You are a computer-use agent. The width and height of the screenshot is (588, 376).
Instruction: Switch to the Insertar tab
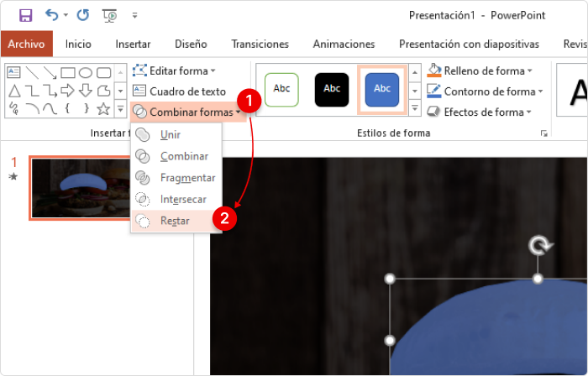point(133,44)
